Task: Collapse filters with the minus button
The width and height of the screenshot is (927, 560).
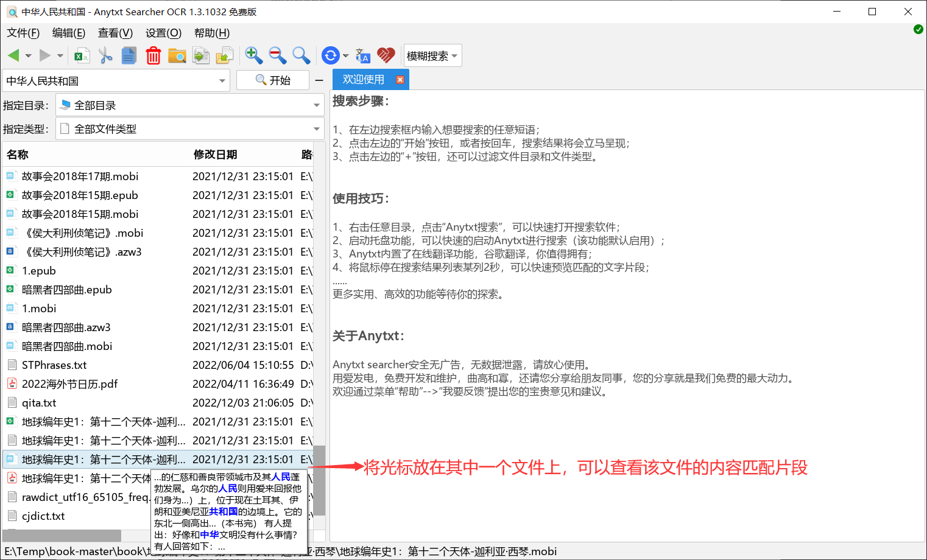Action: click(319, 80)
